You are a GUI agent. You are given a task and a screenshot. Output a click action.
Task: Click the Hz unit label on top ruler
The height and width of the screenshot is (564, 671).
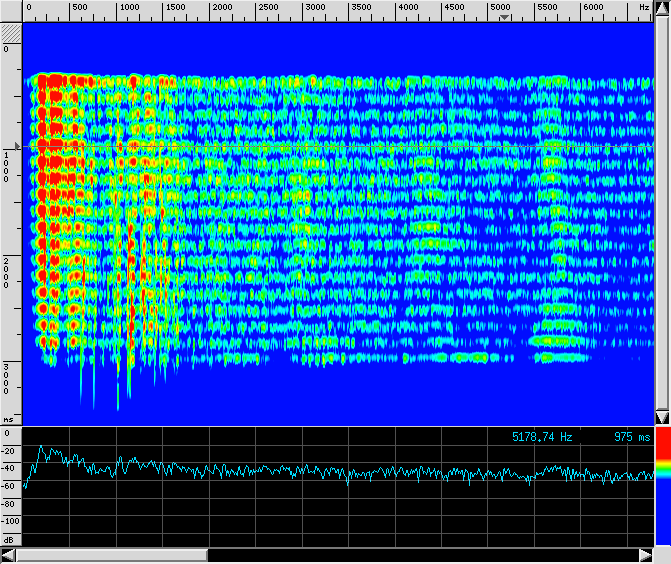click(x=643, y=8)
